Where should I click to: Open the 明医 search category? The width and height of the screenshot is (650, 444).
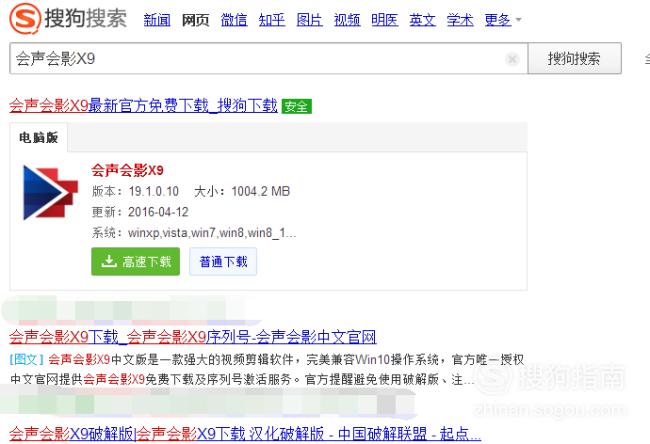[384, 19]
